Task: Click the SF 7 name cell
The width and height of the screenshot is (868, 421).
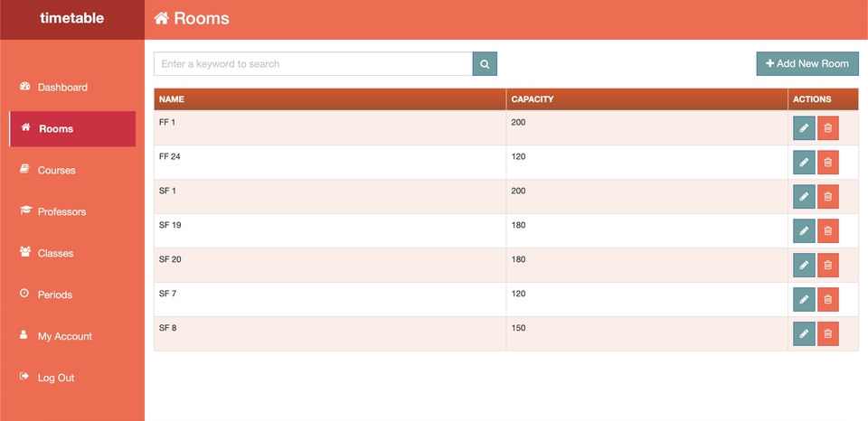Action: pyautogui.click(x=330, y=299)
